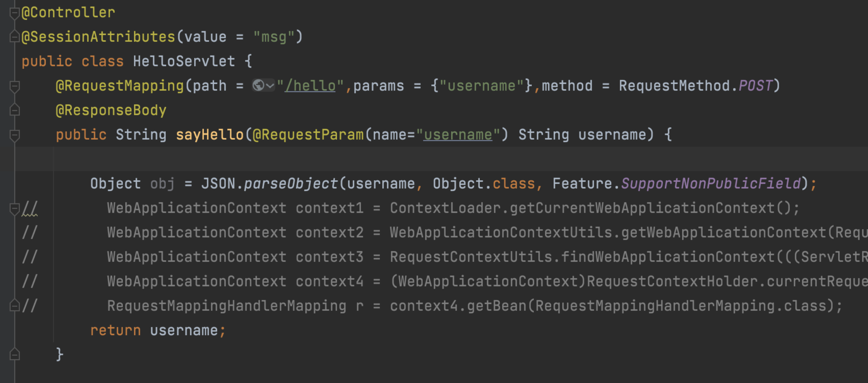Open the dropdown chevron next to globe icon
This screenshot has height=383, width=868.
pyautogui.click(x=270, y=86)
